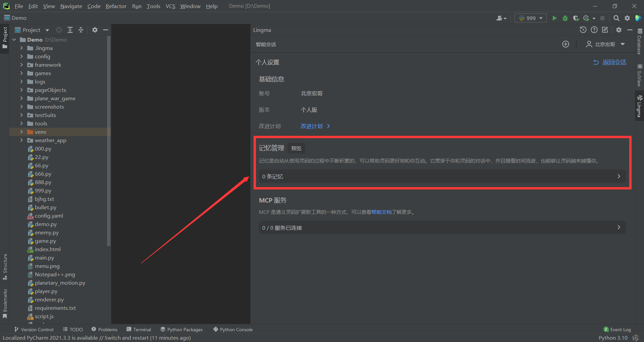Collapse all in Project tree
This screenshot has width=644, height=342.
(x=81, y=30)
